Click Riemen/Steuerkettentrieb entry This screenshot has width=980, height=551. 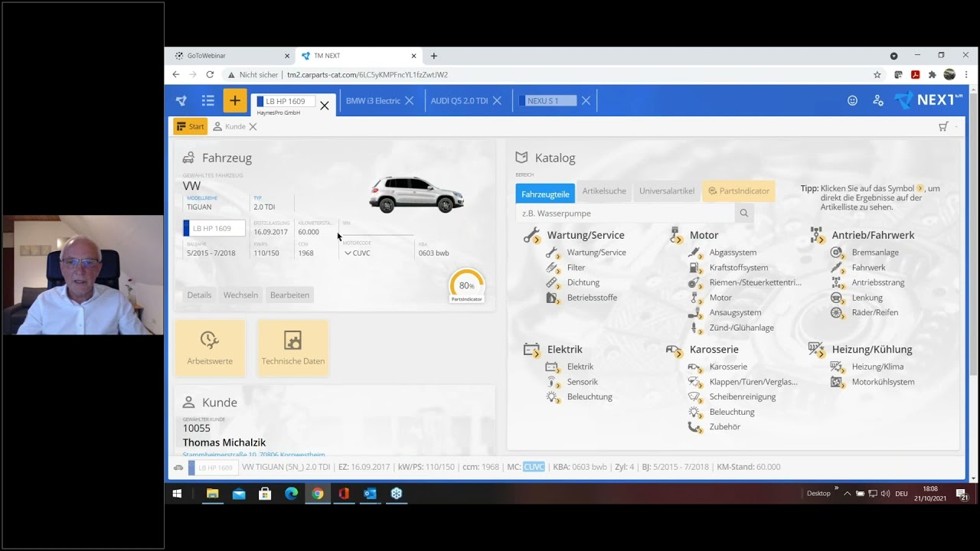pos(755,282)
